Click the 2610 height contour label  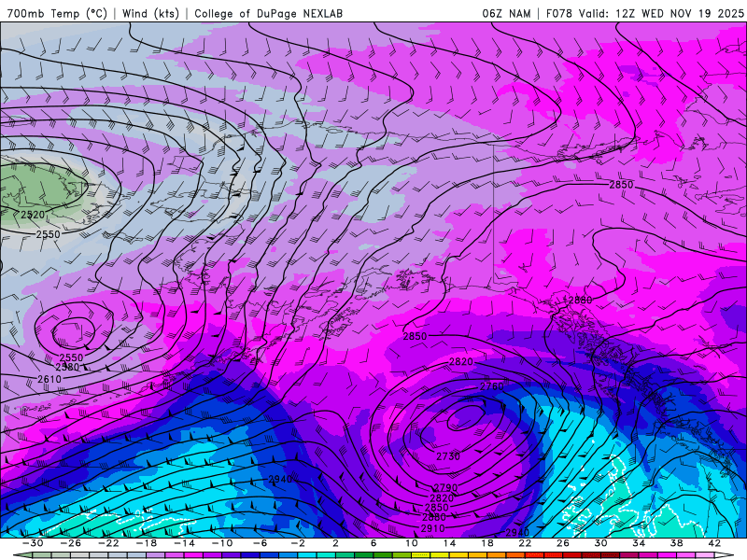click(49, 380)
